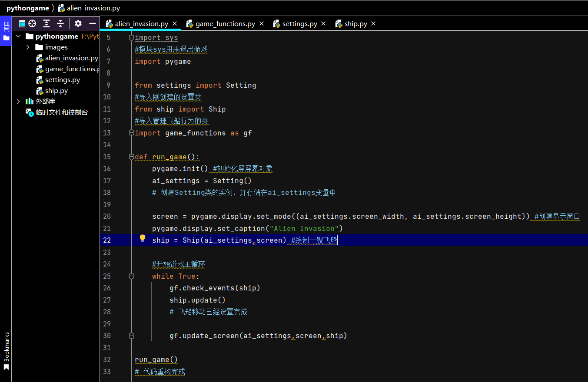Click the project view mode icon in toolbar
This screenshot has width=588, height=382.
pos(22,24)
